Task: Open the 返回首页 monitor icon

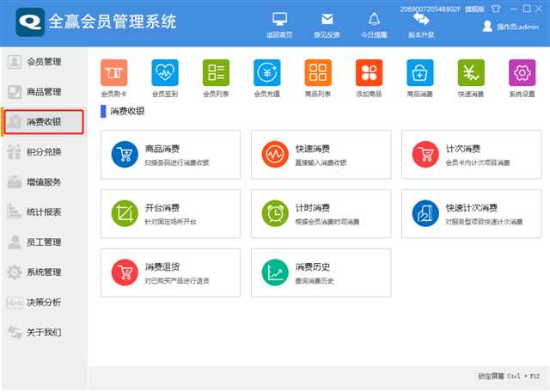Action: click(279, 19)
